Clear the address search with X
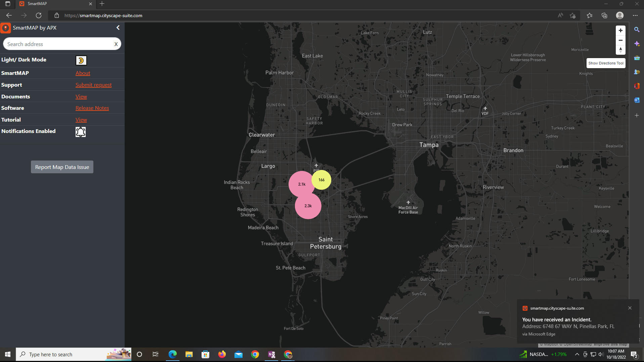The height and width of the screenshot is (362, 644). click(116, 44)
